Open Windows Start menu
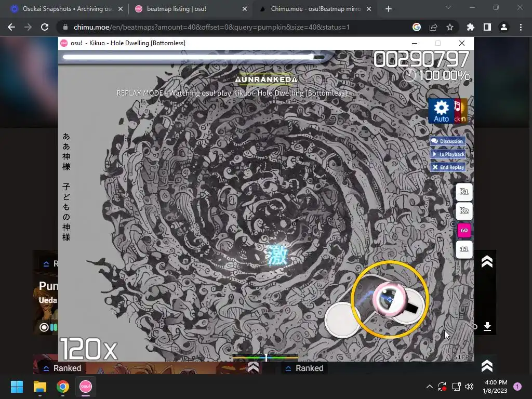 click(x=17, y=387)
